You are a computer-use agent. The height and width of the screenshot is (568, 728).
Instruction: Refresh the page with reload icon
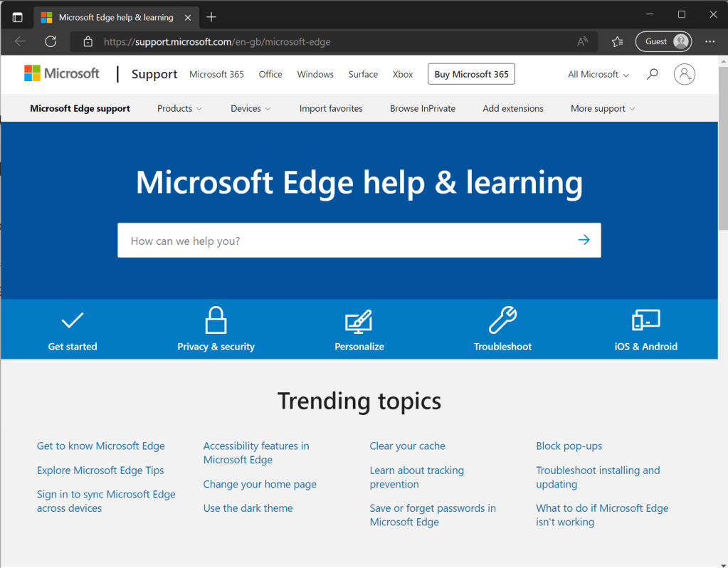(51, 41)
